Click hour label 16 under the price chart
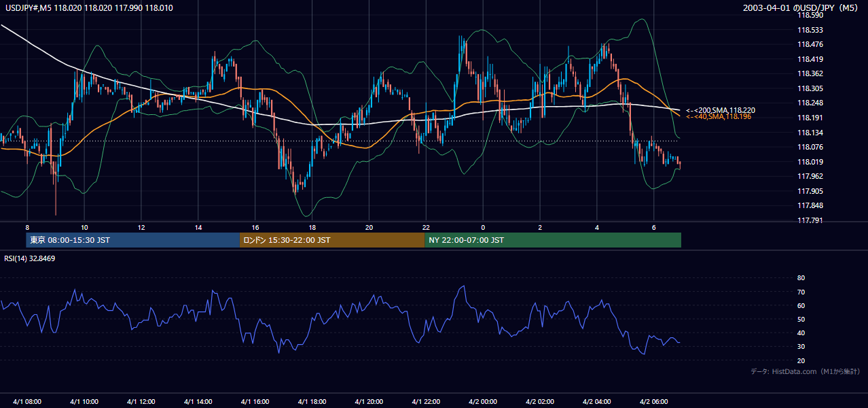Image resolution: width=868 pixels, height=408 pixels. pyautogui.click(x=255, y=227)
